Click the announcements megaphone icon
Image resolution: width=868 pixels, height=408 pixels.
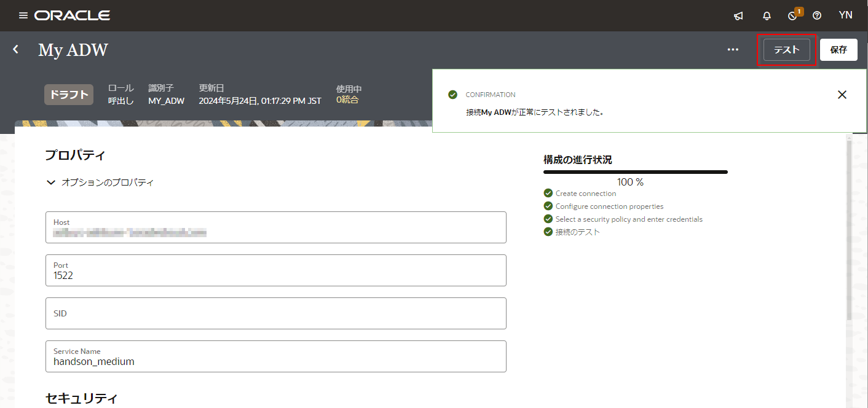738,16
